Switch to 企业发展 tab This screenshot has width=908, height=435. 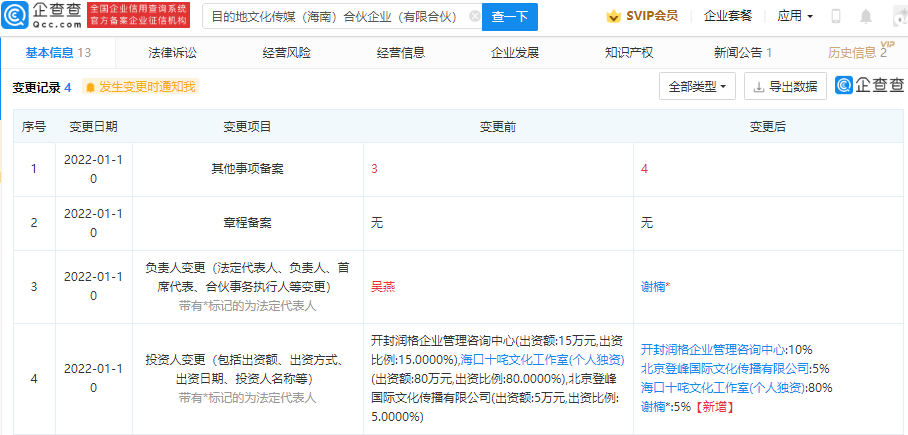pyautogui.click(x=515, y=53)
